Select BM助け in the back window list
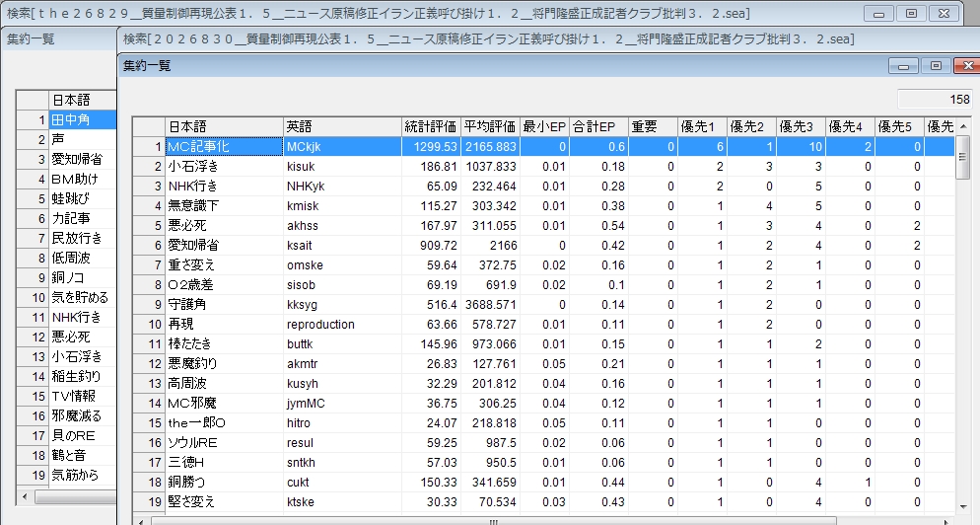Viewport: 980px width, 525px height. pos(83,179)
